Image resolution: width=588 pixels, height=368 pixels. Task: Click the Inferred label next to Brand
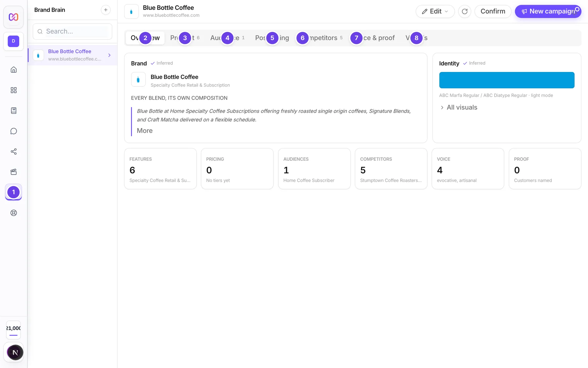click(x=164, y=63)
